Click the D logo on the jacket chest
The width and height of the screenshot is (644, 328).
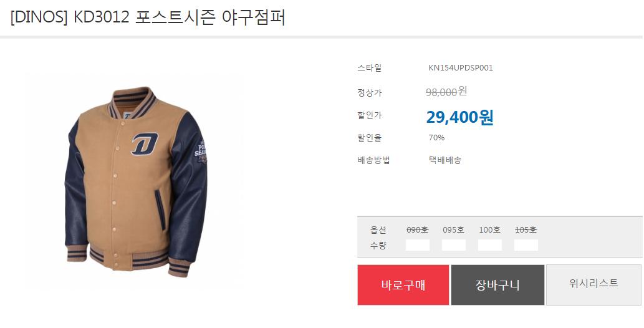[145, 144]
